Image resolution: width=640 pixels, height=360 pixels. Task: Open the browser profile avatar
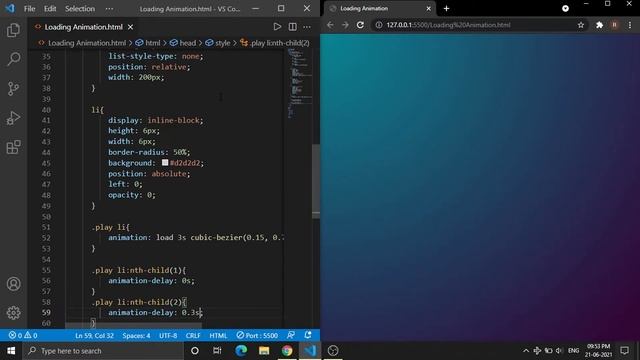tap(614, 25)
